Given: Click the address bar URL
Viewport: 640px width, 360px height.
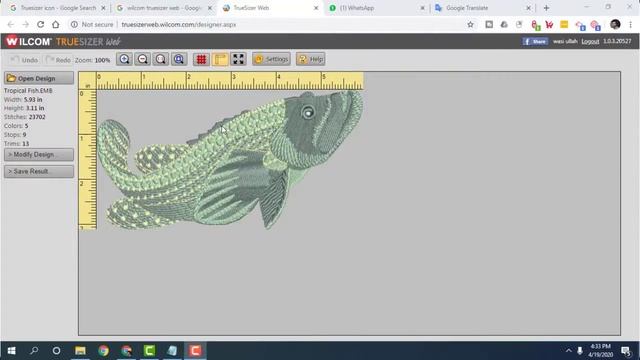Looking at the screenshot, I should 179,24.
